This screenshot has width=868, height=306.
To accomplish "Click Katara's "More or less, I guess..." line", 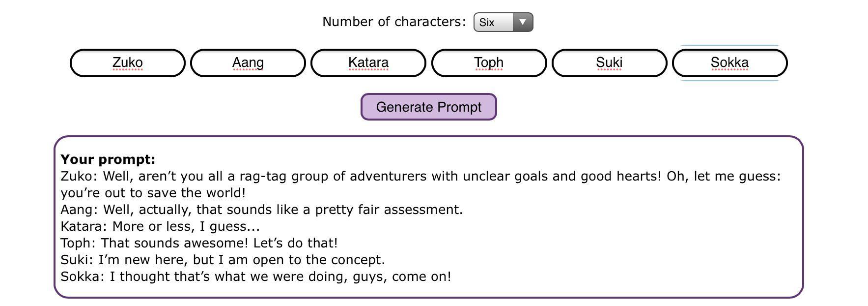I will tap(160, 226).
